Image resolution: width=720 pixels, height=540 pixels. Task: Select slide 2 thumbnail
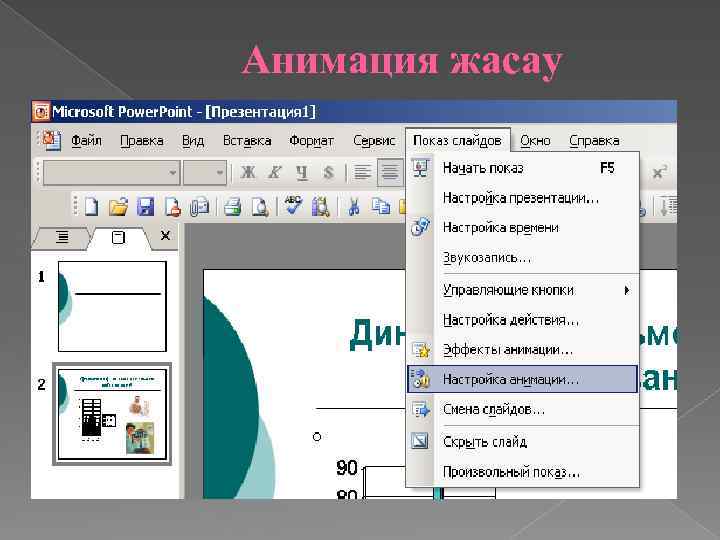click(x=112, y=414)
